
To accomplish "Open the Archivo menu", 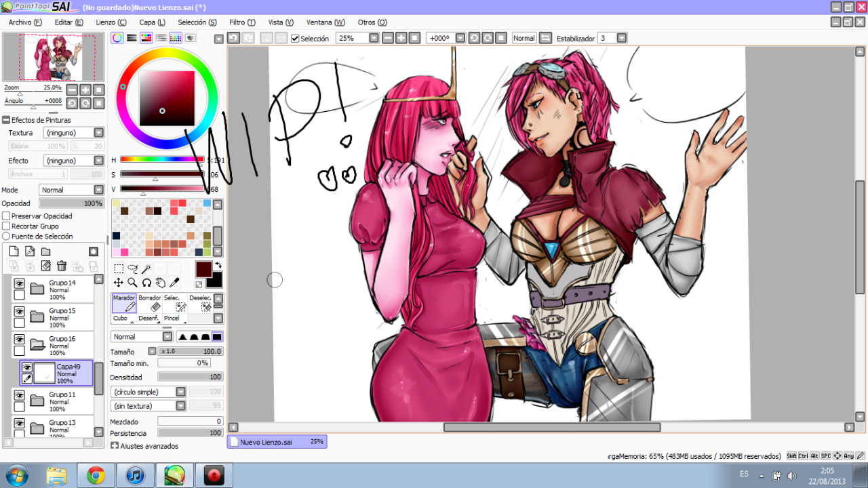I will 25,22.
